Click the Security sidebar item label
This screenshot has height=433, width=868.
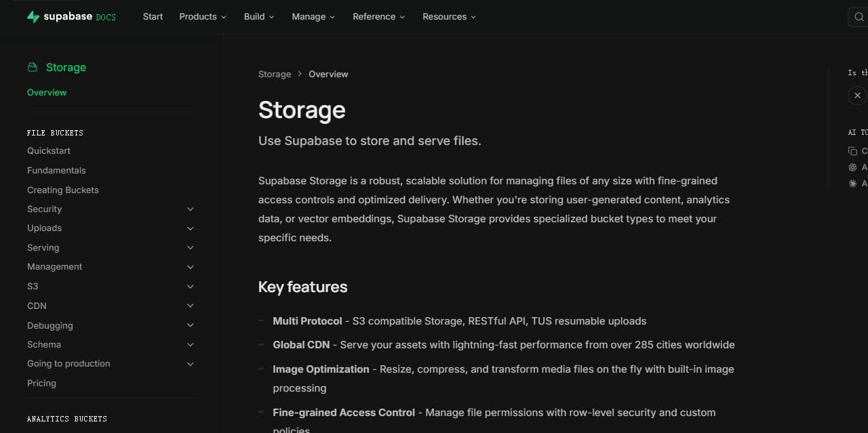[x=44, y=209]
